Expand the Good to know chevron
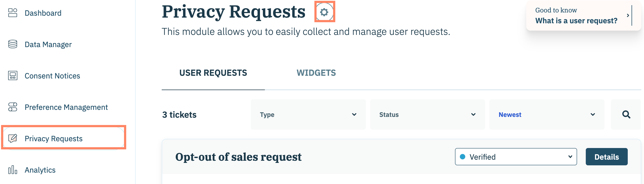 tap(628, 15)
